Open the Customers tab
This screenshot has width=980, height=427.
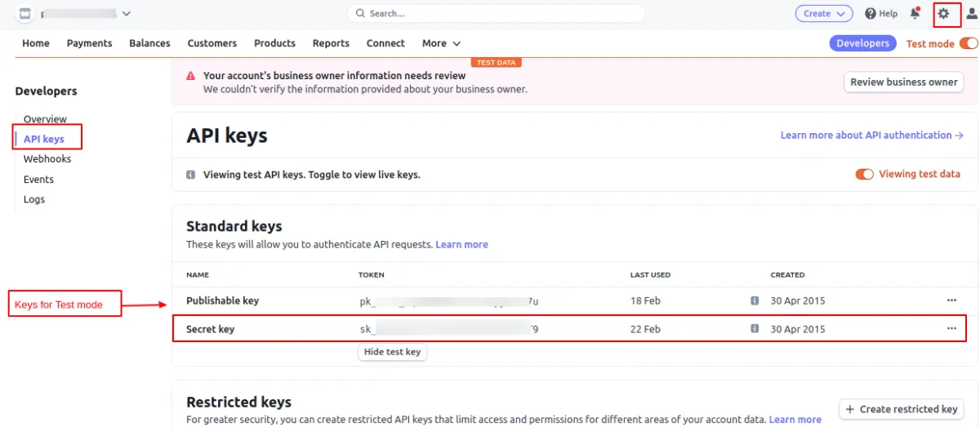click(x=212, y=43)
